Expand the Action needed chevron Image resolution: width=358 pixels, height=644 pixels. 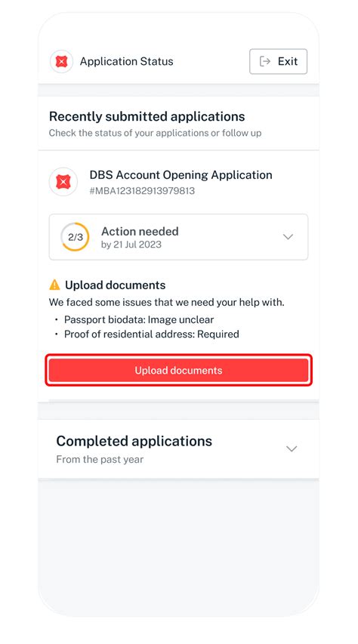pyautogui.click(x=288, y=237)
